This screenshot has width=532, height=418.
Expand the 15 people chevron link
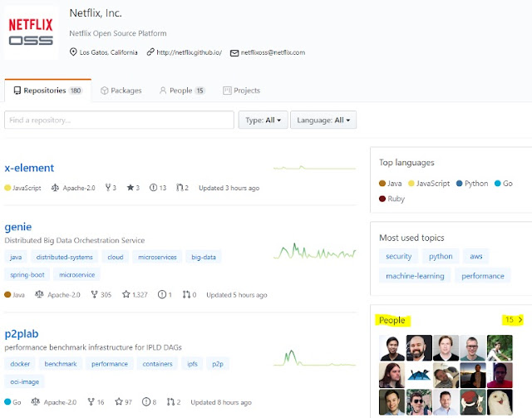pos(514,320)
